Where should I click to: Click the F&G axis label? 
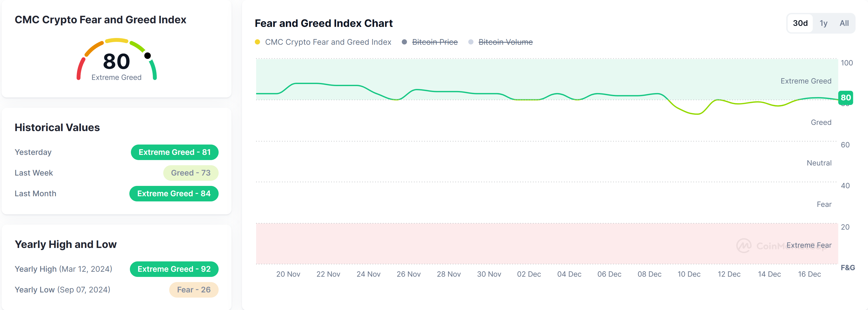coord(848,268)
